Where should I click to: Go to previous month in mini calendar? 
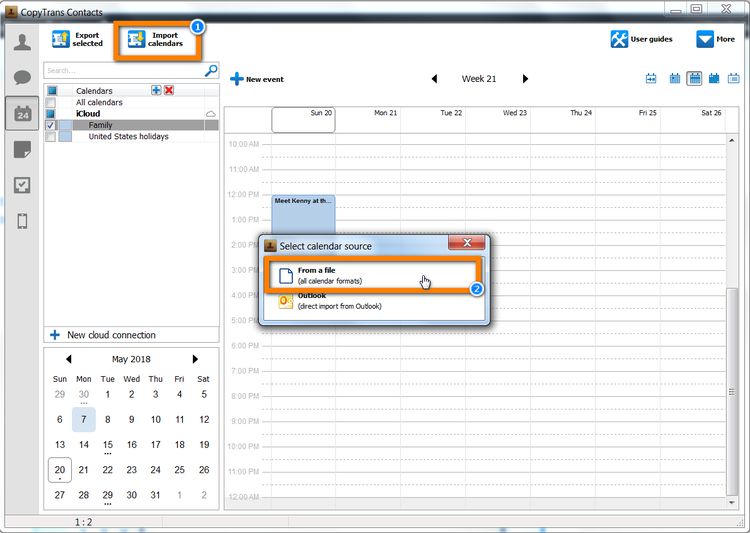[x=68, y=359]
